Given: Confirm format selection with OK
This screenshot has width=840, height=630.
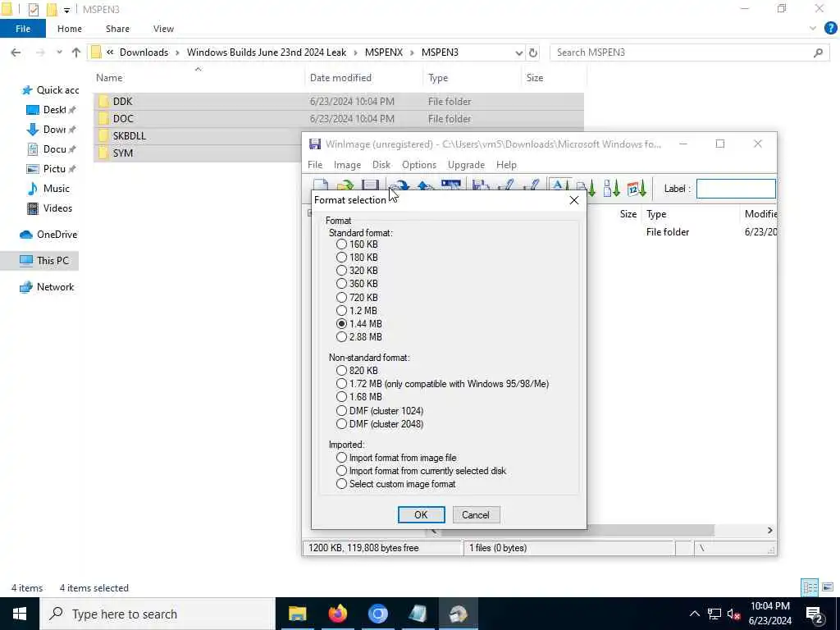Looking at the screenshot, I should (x=421, y=515).
